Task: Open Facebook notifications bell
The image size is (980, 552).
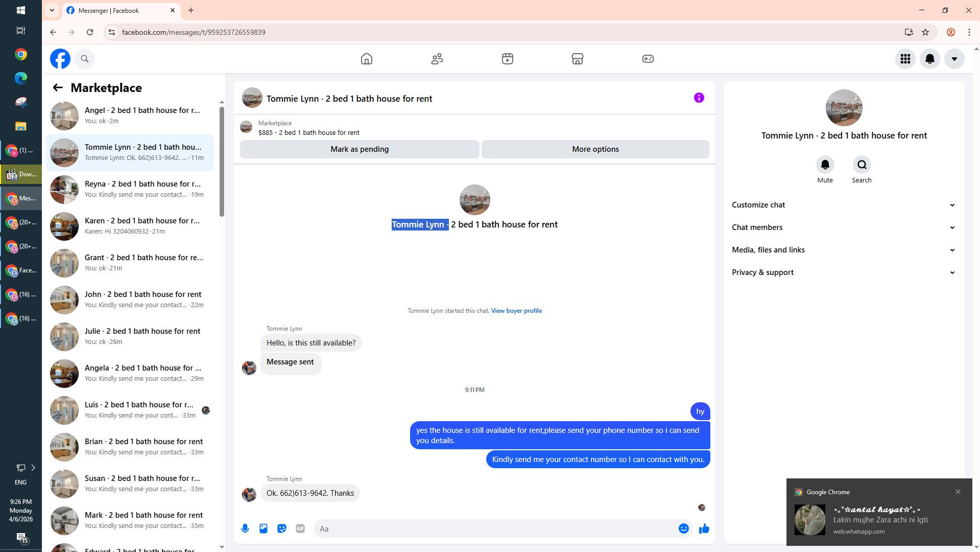Action: (930, 59)
